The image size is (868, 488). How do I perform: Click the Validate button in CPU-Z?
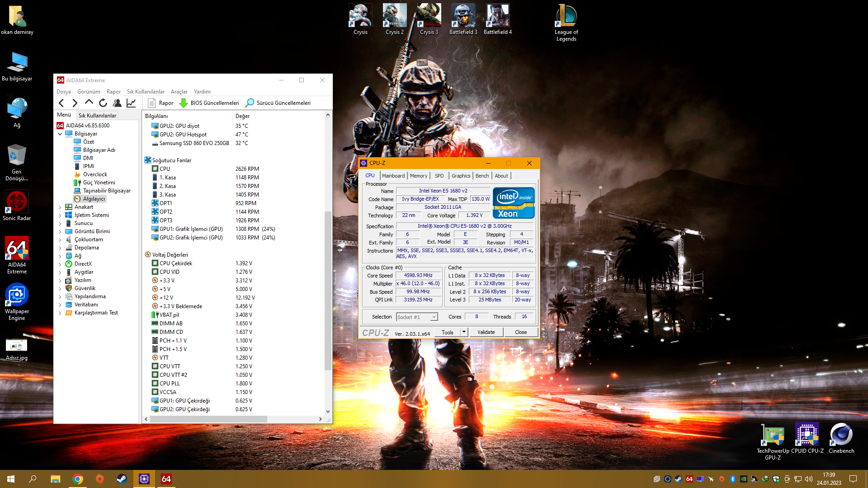486,332
